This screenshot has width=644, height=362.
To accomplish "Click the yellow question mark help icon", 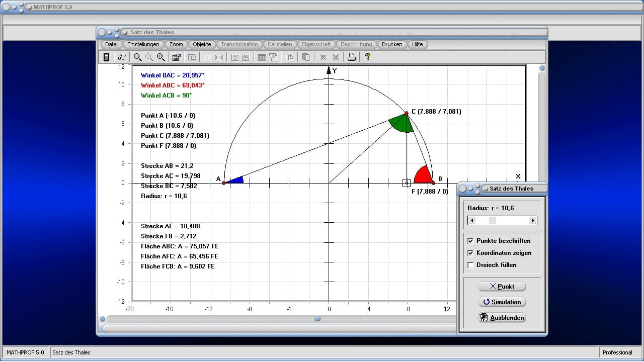I will tap(368, 57).
